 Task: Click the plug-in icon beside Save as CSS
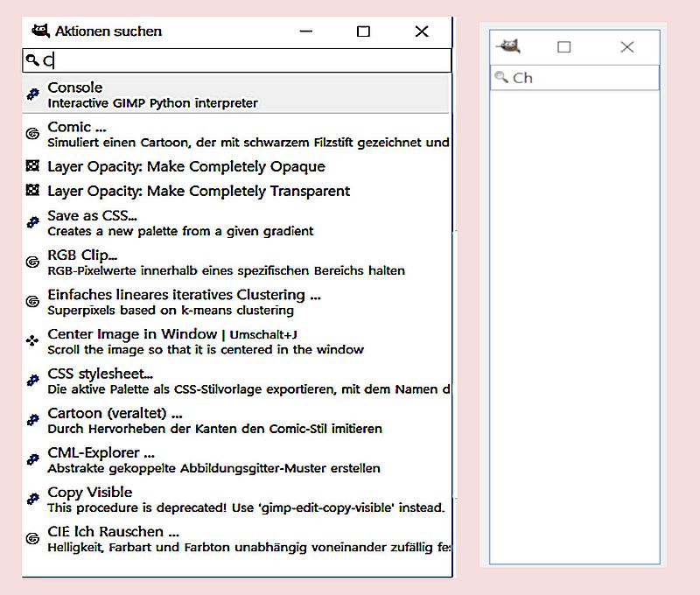pos(32,222)
